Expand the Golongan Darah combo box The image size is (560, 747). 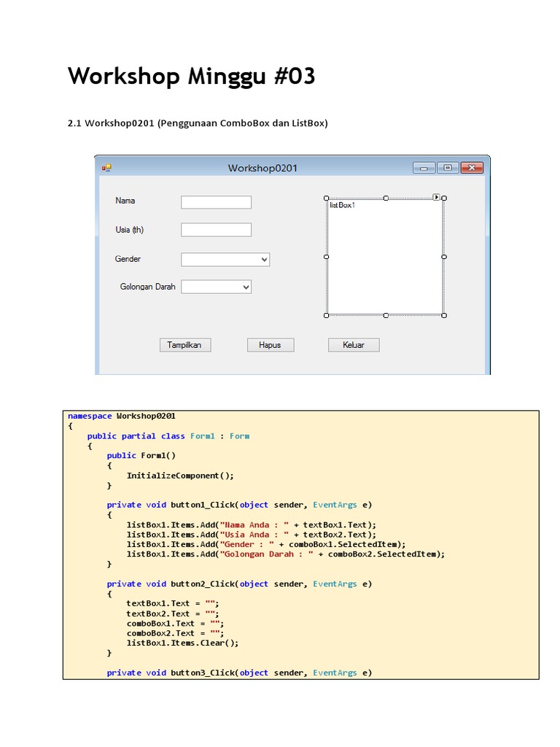[x=246, y=287]
